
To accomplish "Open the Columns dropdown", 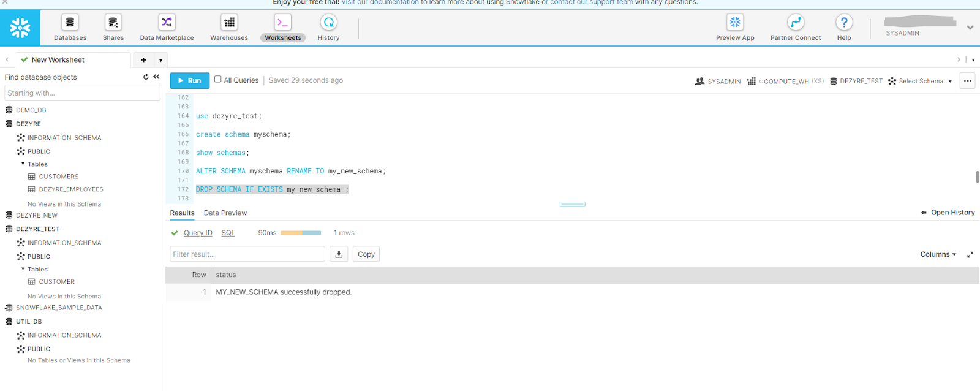I will pyautogui.click(x=938, y=254).
